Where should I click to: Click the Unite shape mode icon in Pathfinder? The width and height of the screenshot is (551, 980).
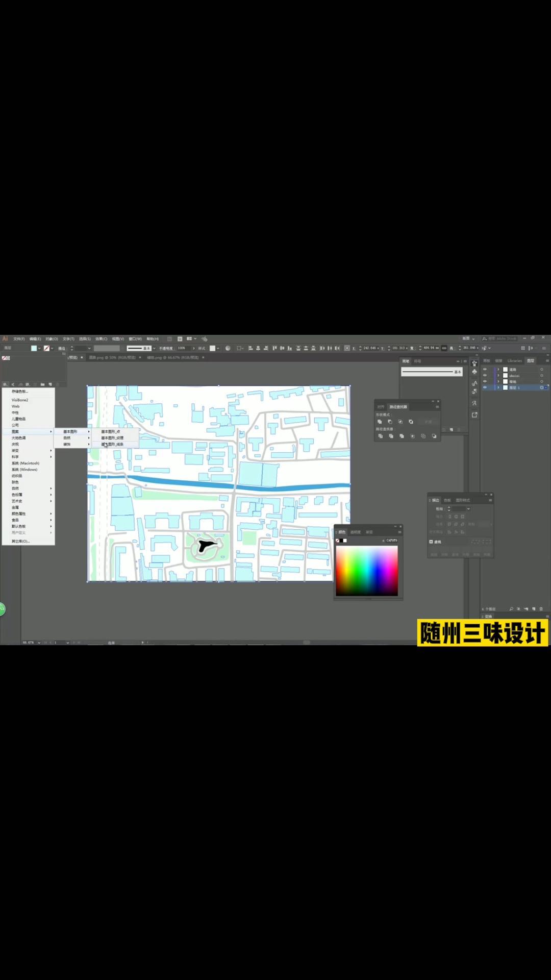tap(380, 422)
